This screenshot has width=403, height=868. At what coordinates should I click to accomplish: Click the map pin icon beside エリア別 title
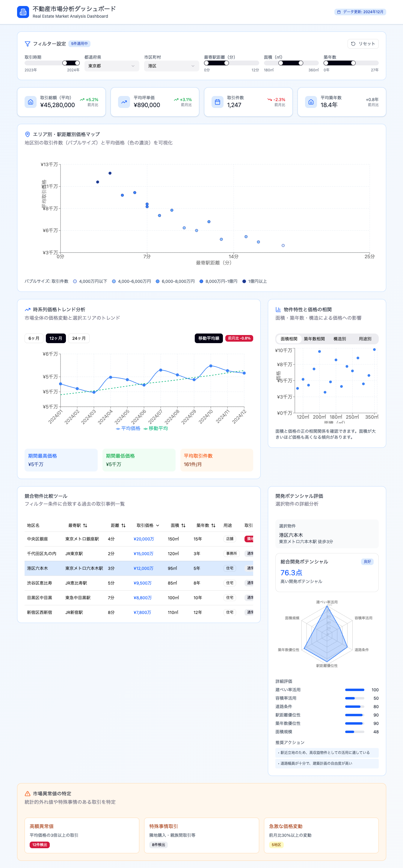pos(28,134)
